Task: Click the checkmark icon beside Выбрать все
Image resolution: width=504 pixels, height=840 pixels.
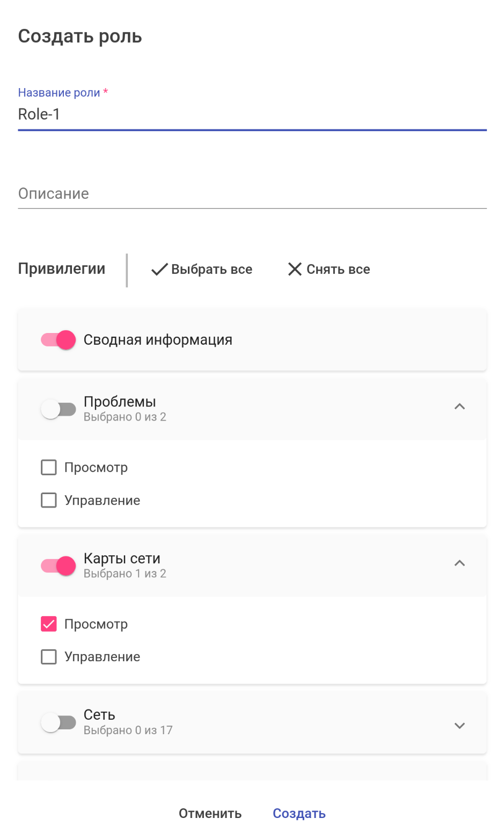Action: pos(159,270)
